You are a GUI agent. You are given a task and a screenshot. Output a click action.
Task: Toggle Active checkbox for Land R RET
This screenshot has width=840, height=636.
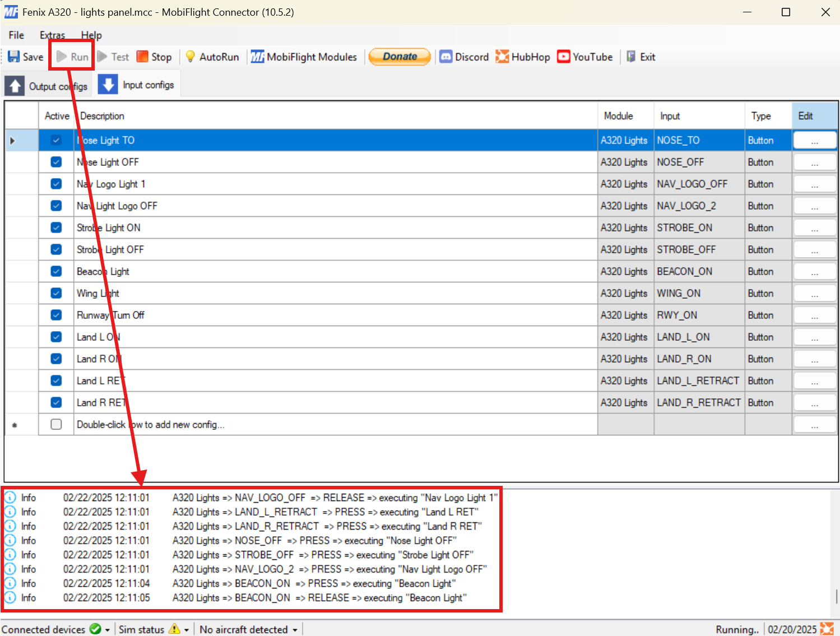56,402
